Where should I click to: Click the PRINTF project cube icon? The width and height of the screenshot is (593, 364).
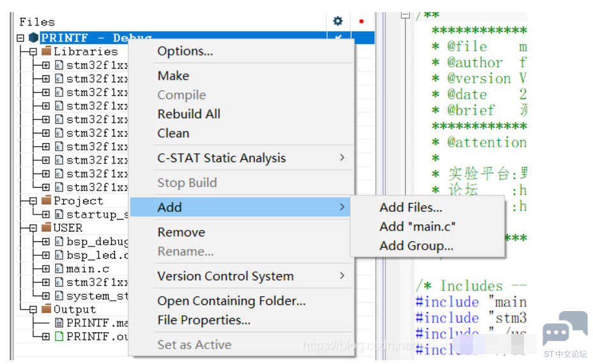point(33,38)
